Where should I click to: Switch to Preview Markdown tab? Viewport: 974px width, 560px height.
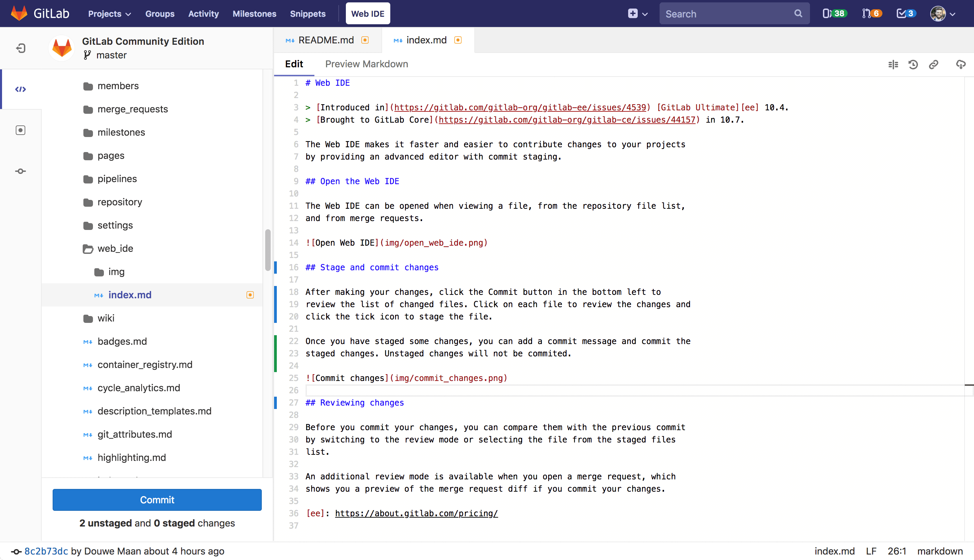click(367, 64)
